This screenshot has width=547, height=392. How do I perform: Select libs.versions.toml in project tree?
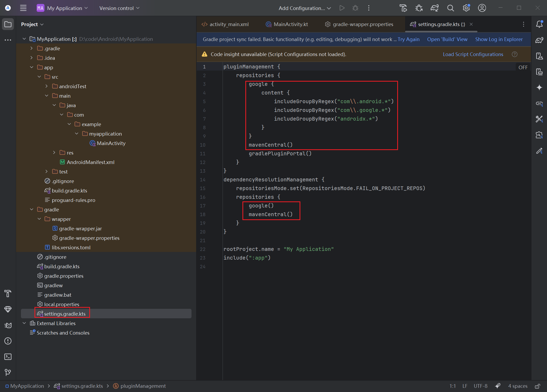[x=71, y=247]
